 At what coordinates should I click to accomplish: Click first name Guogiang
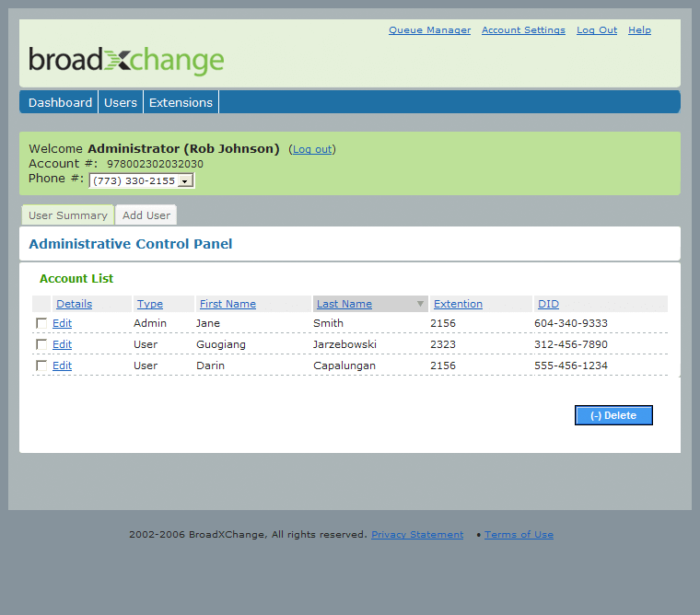(x=221, y=344)
